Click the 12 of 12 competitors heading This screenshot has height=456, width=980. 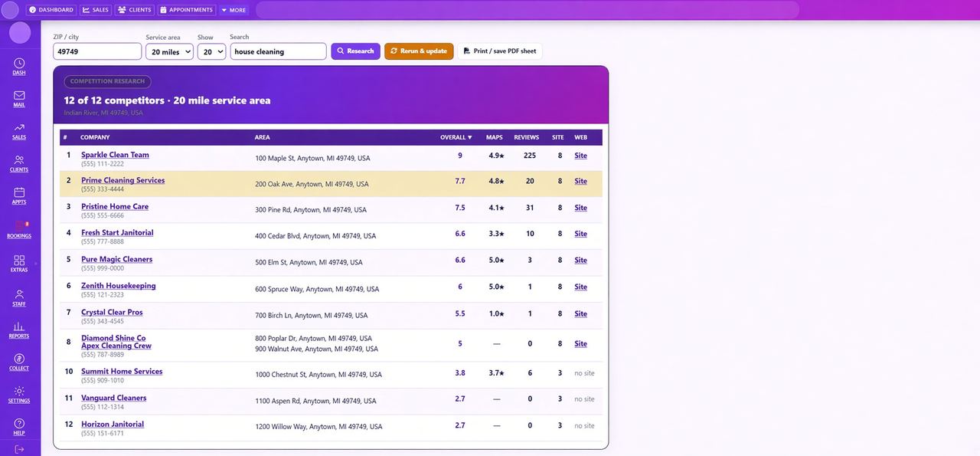coord(167,100)
